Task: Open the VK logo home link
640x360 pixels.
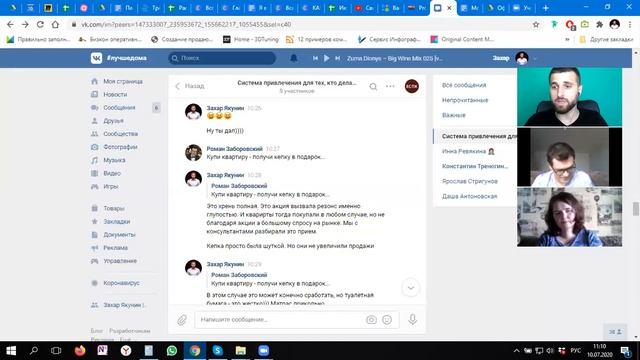Action: point(96,58)
